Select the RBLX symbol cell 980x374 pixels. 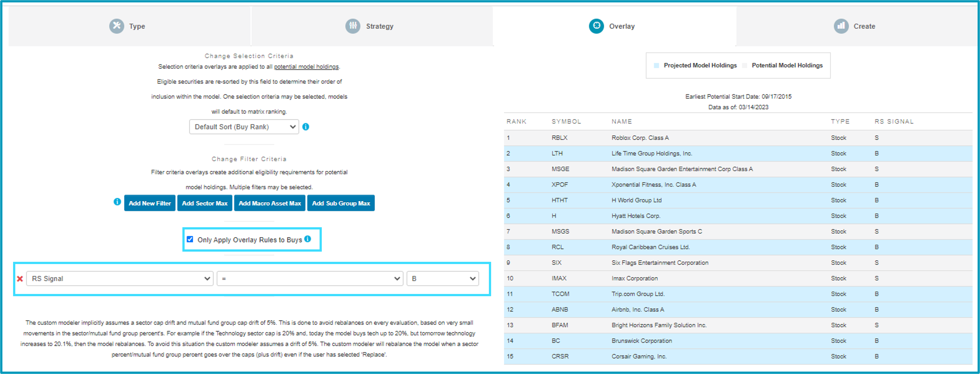tap(559, 138)
